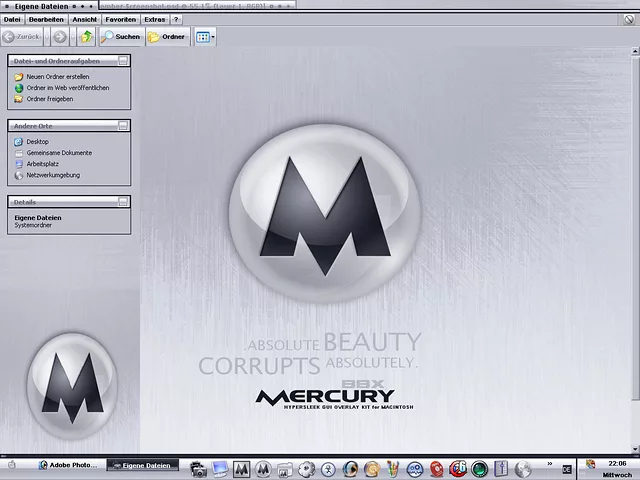Click the silver globe icon in the taskbar

coord(523,469)
